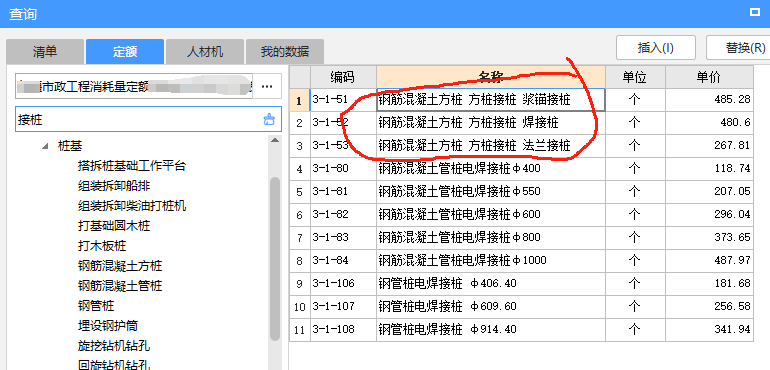The width and height of the screenshot is (770, 370).
Task: Click code cell 3-1-80
Action: click(343, 169)
